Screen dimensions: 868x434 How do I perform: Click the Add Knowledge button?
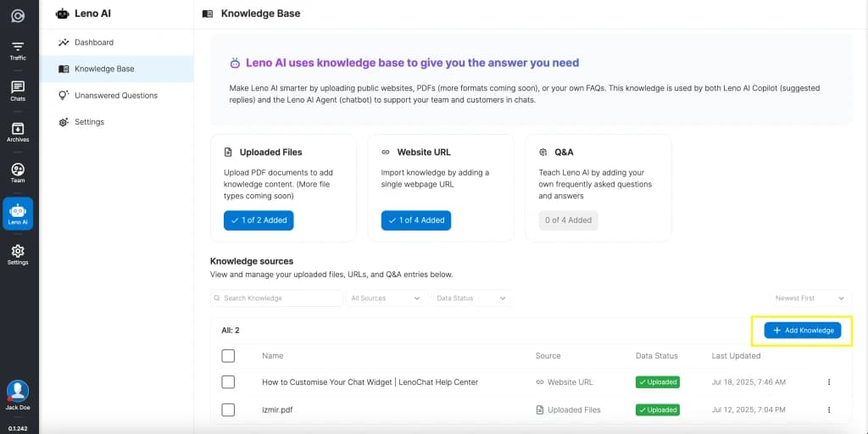(803, 331)
